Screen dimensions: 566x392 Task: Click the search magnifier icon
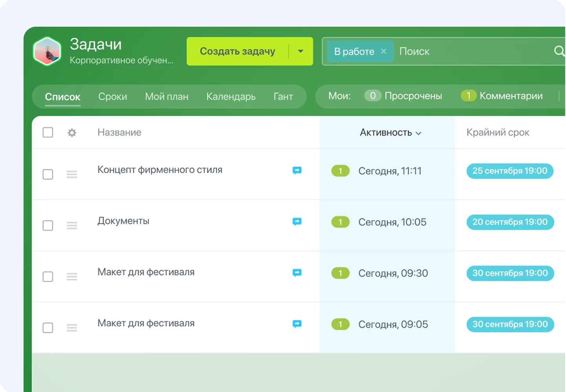[559, 51]
